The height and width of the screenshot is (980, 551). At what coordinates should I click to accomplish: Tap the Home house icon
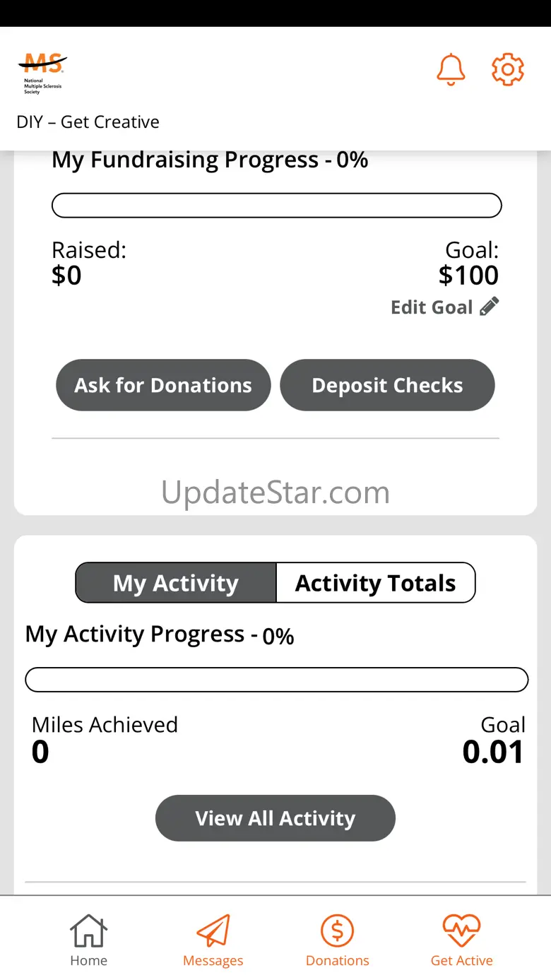[88, 931]
